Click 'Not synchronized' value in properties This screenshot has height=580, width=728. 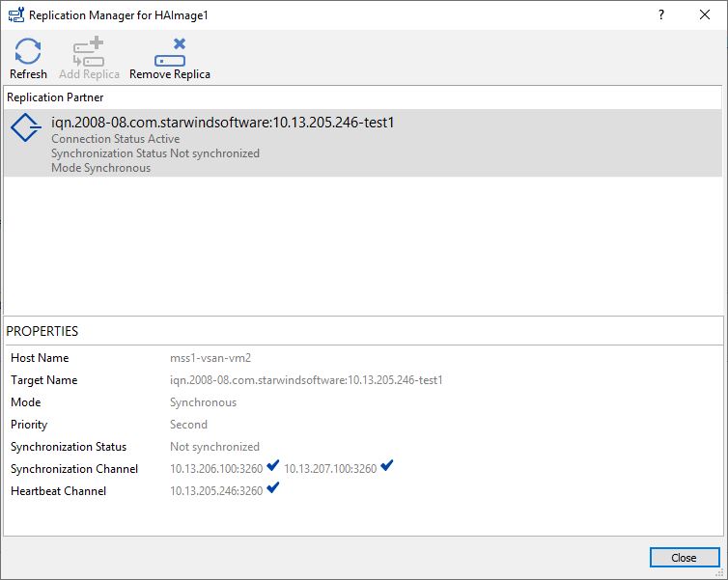tap(214, 447)
